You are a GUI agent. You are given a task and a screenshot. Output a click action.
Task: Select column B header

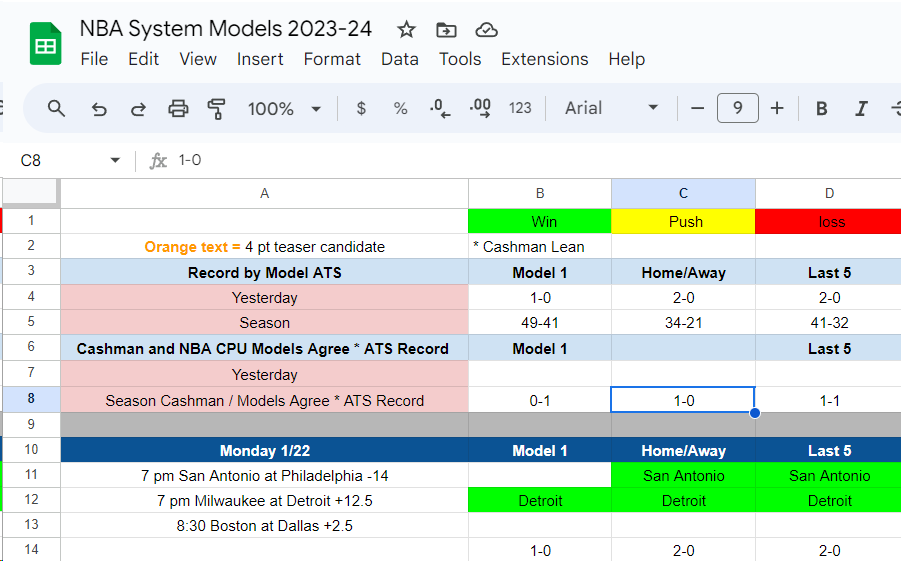pos(540,194)
